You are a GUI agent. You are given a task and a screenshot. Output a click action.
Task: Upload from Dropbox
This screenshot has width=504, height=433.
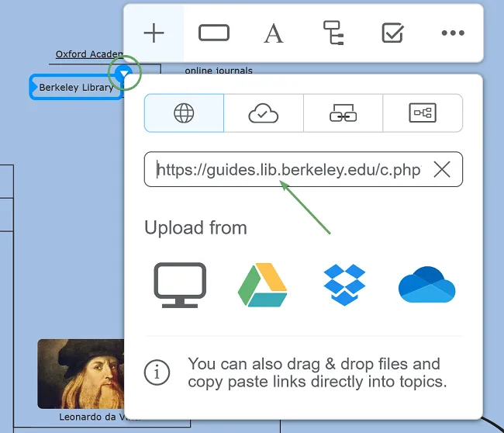(344, 285)
